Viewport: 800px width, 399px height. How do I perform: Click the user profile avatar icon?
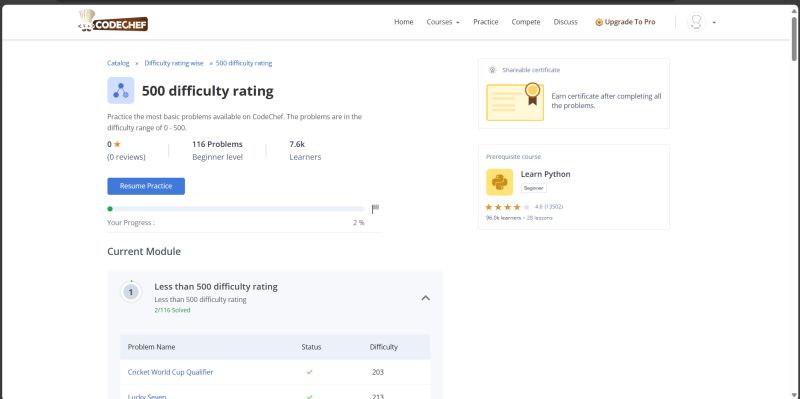[x=696, y=22]
